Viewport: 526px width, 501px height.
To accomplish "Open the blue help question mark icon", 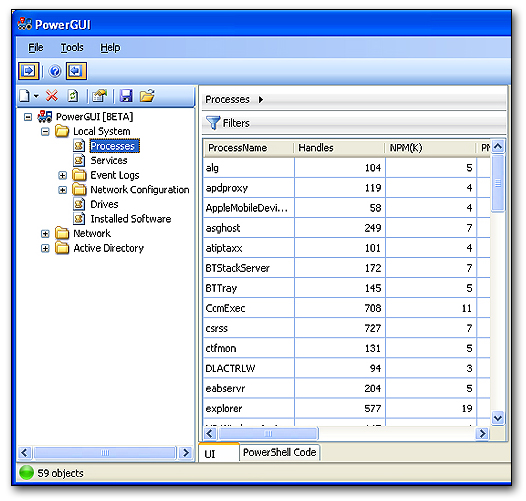I will (x=55, y=71).
